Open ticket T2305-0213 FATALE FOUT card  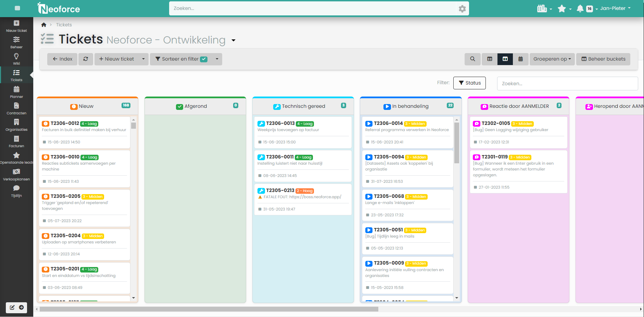303,200
